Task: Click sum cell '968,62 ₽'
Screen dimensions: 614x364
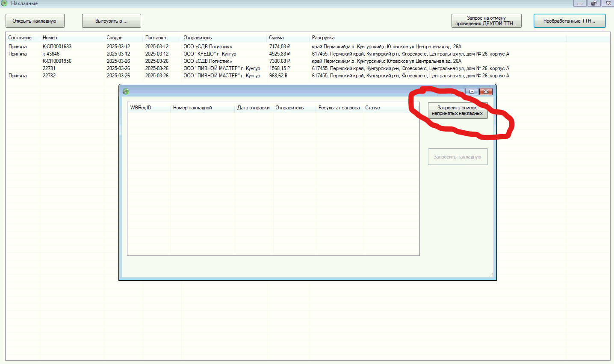Action: coord(278,76)
